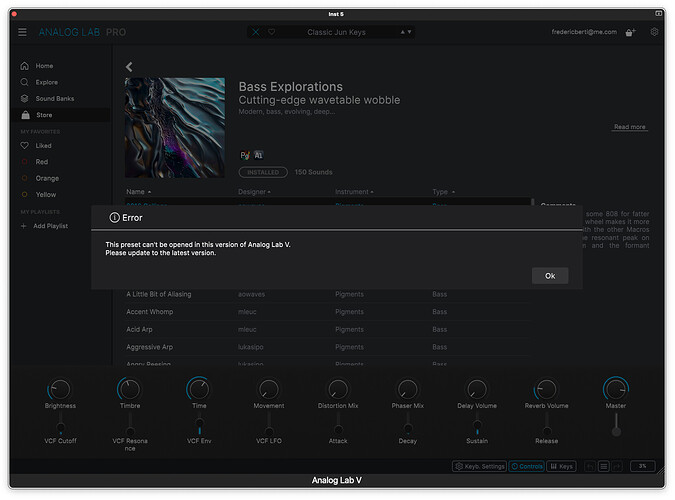Open the Sound Banks menu item

tap(55, 99)
